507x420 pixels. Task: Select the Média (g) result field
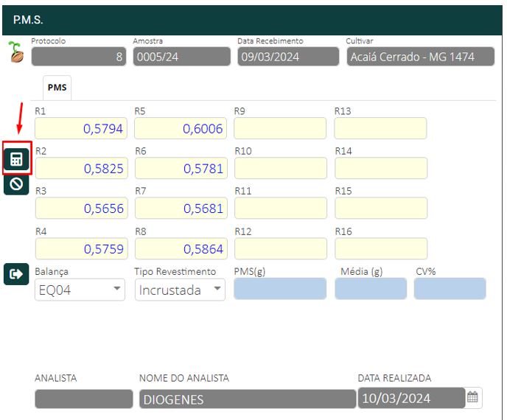point(370,289)
